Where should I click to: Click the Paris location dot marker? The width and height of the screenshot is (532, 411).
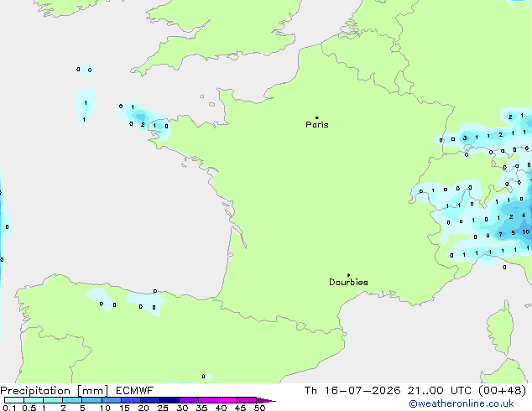pos(317,117)
